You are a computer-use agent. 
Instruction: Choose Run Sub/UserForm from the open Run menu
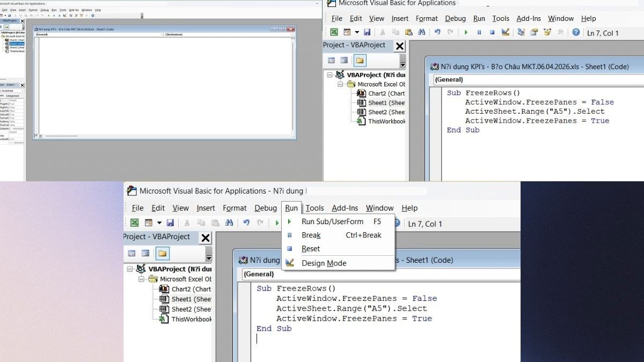point(339,221)
